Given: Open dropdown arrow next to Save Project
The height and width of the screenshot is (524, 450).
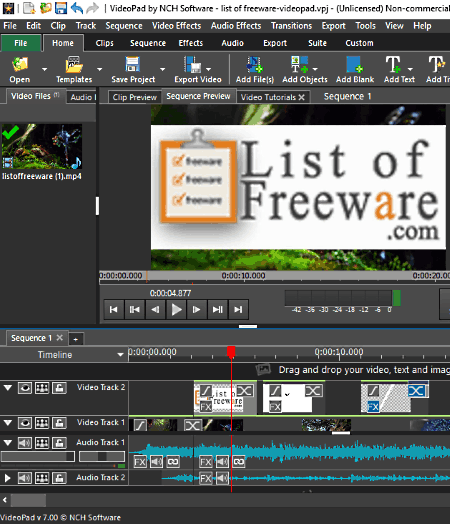Looking at the screenshot, I should pos(162,69).
